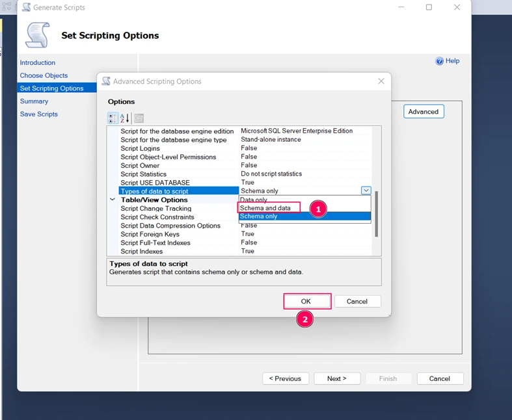The height and width of the screenshot is (420, 512).
Task: Open the Introduction wizard step
Action: (38, 62)
